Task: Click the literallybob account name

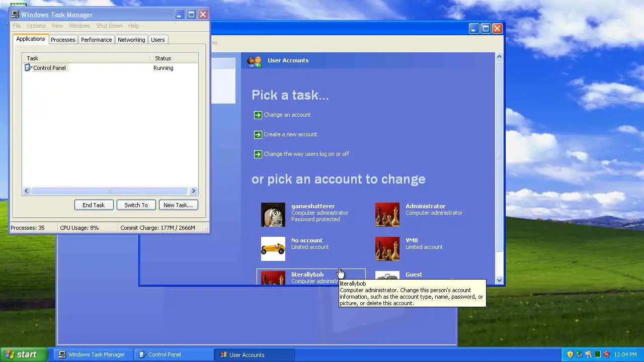Action: pyautogui.click(x=307, y=275)
